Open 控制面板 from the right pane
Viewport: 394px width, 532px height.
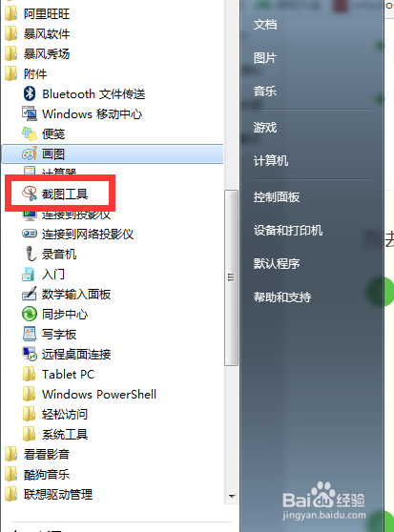(277, 196)
